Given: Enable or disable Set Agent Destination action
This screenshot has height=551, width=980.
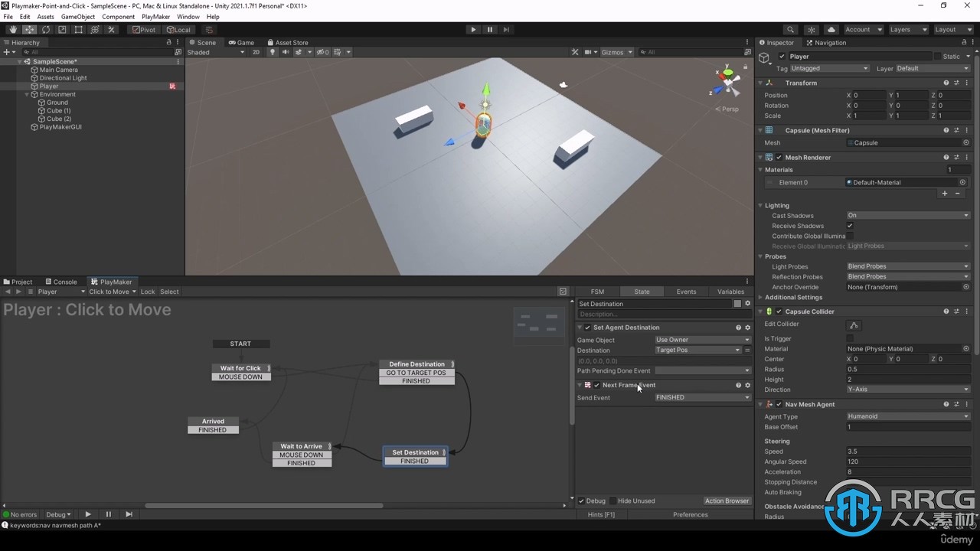Looking at the screenshot, I should click(x=588, y=328).
